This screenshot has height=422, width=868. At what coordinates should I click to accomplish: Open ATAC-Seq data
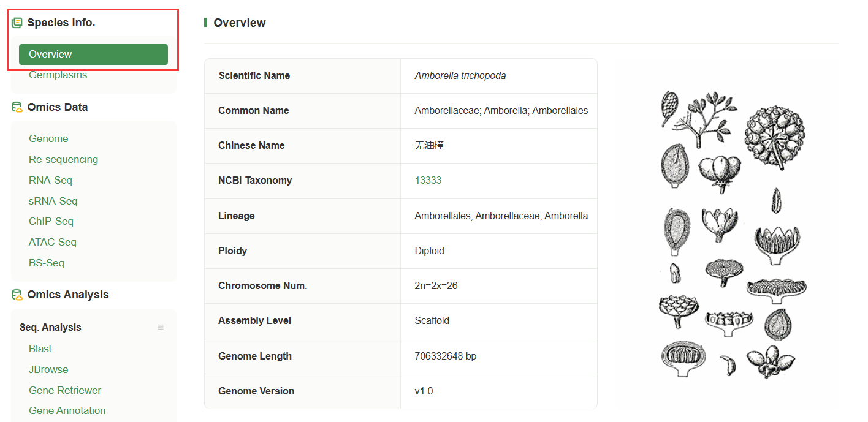tap(53, 242)
